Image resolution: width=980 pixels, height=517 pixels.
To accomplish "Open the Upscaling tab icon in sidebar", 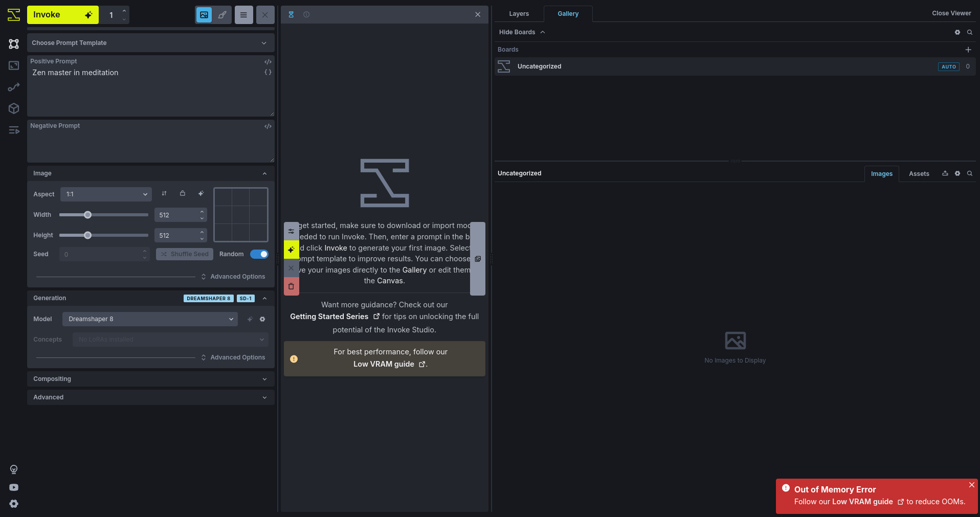I will click(x=14, y=65).
